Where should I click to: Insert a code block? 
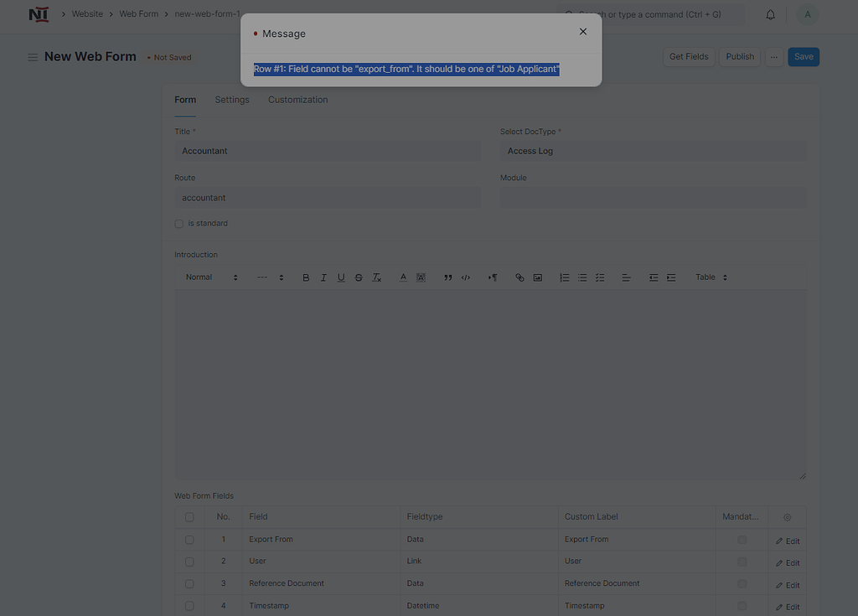point(466,277)
